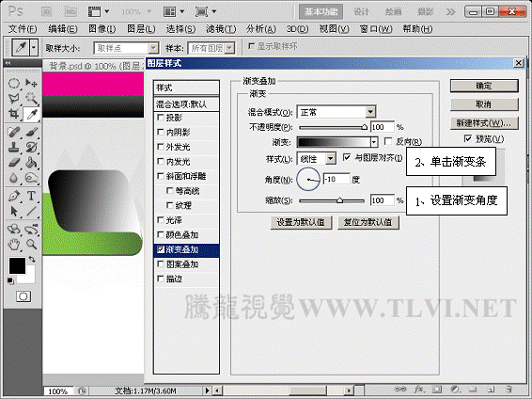532x399 pixels.
Task: Select the Paint Bucket tool
Action: (32, 162)
